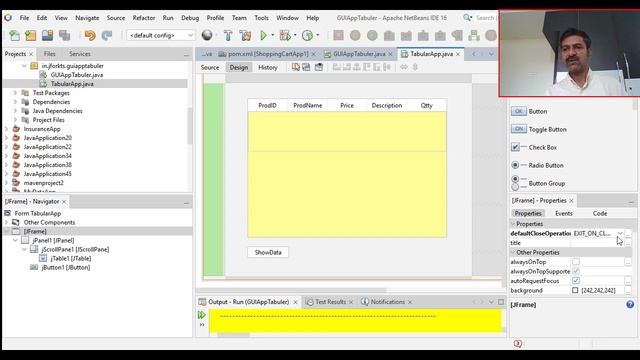Collapse the jPanel1 node in Navigator

[x=15, y=240]
